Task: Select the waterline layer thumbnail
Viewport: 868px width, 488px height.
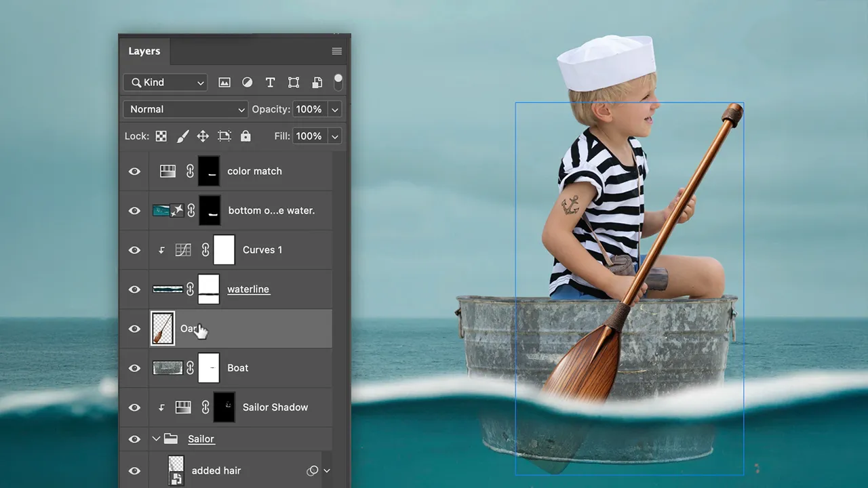Action: tap(167, 289)
